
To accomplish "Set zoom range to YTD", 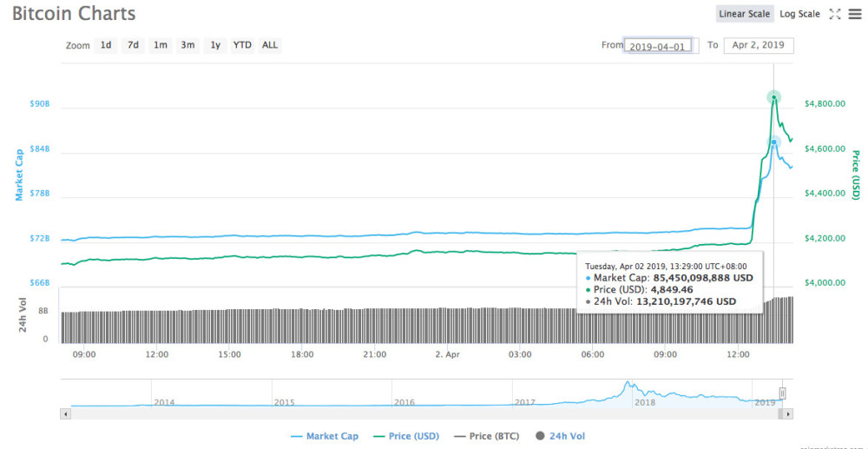I will click(242, 45).
